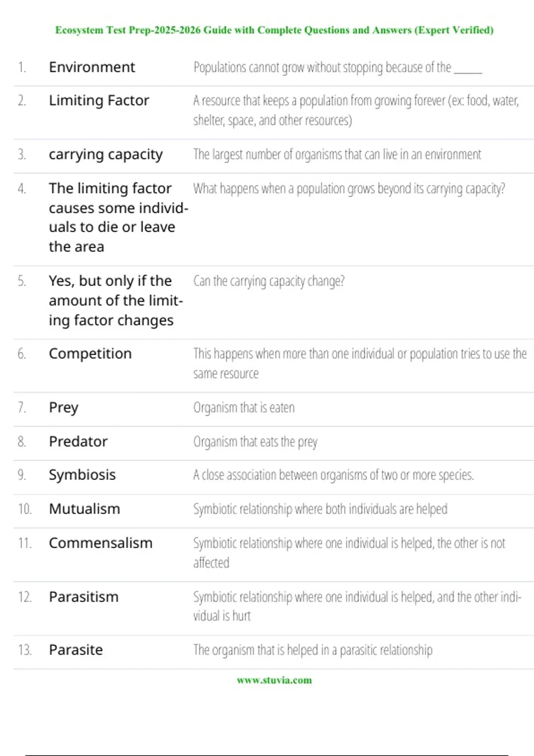Select the 'Symbiosis' term
The height and width of the screenshot is (756, 534).
[x=82, y=475]
